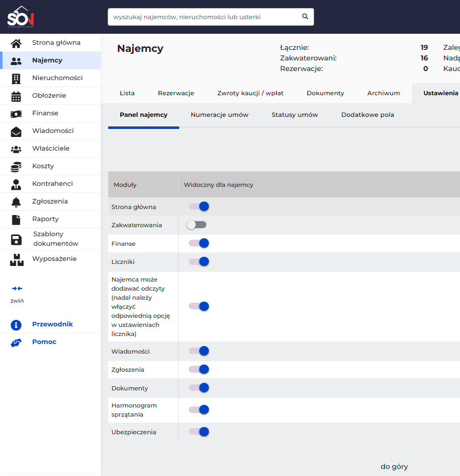Open Pomoc help link
Viewport: 460px width, 476px height.
44,342
